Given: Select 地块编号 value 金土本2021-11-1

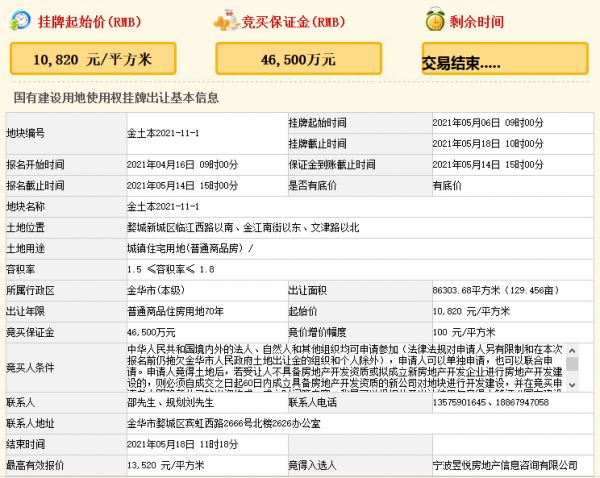Looking at the screenshot, I should click(x=163, y=133).
